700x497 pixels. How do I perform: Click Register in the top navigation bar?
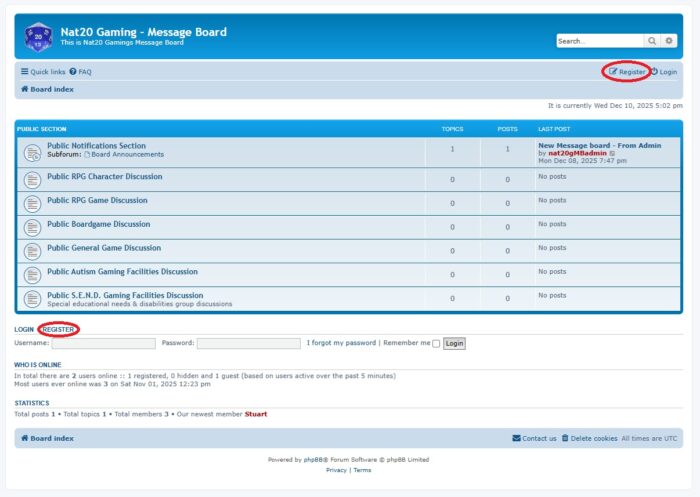click(627, 72)
